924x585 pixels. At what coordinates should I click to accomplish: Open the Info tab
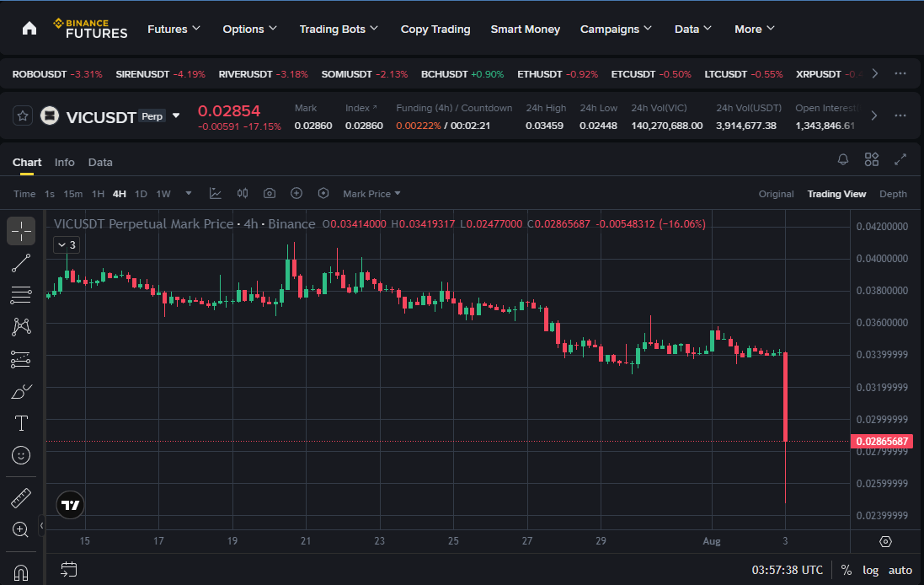[64, 162]
